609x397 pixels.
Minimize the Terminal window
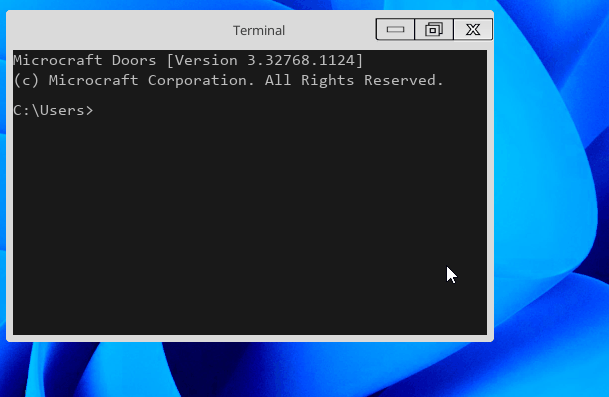coord(395,29)
